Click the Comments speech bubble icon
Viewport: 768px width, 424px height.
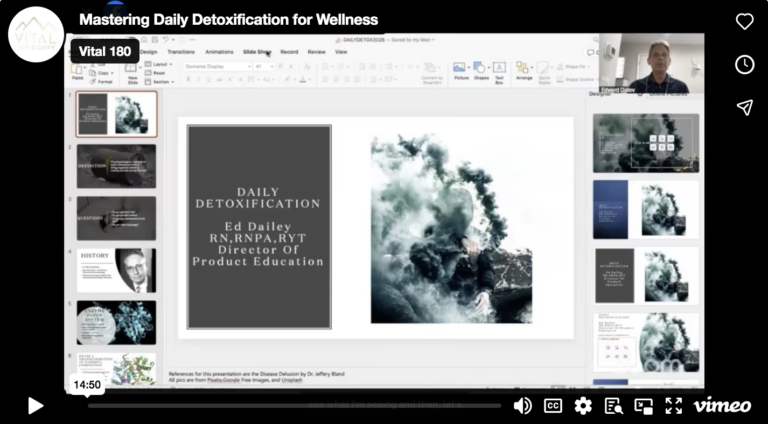(591, 52)
